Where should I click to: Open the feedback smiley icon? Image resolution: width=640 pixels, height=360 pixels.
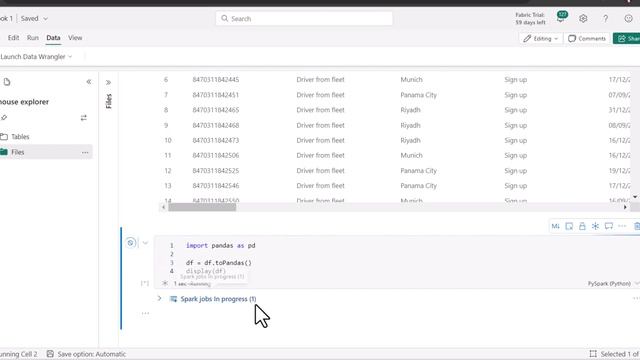tap(628, 18)
